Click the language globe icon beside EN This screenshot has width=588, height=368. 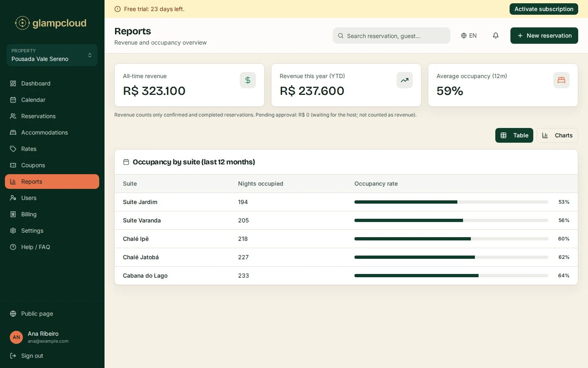pyautogui.click(x=464, y=36)
